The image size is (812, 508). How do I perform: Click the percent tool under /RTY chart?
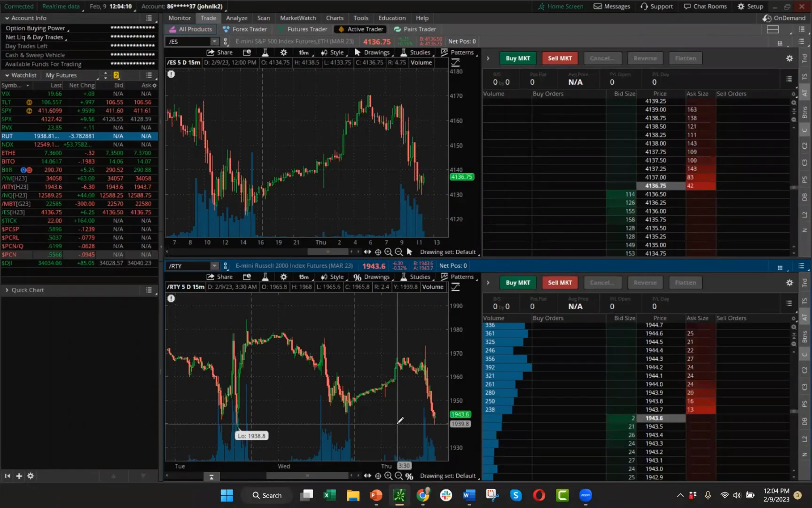tap(409, 476)
